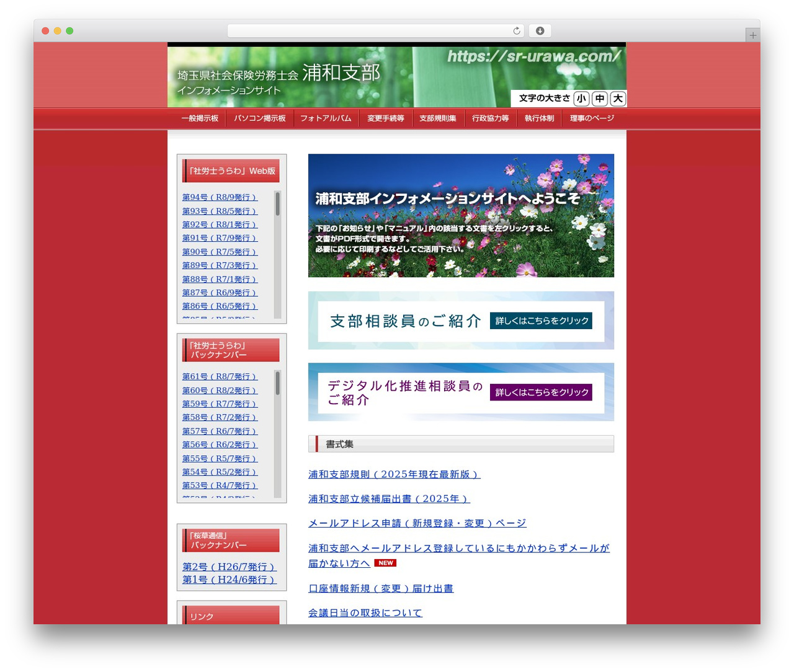Open 理事のページ menu item

pos(592,118)
